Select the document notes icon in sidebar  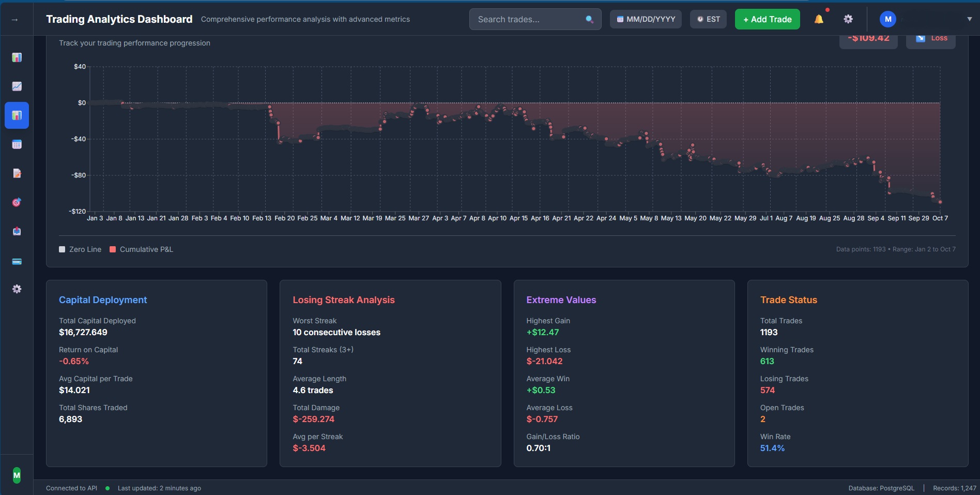click(17, 173)
